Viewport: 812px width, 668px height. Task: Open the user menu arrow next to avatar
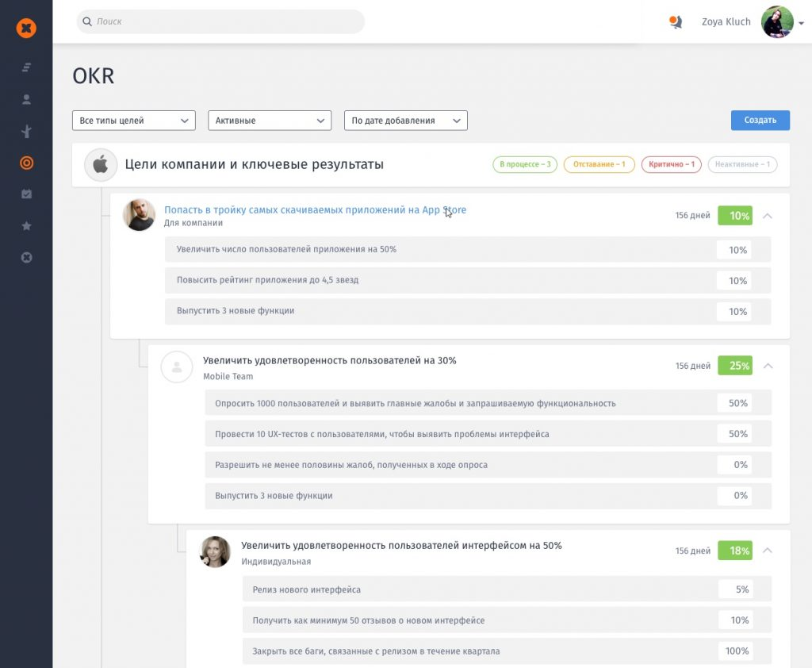click(x=801, y=23)
